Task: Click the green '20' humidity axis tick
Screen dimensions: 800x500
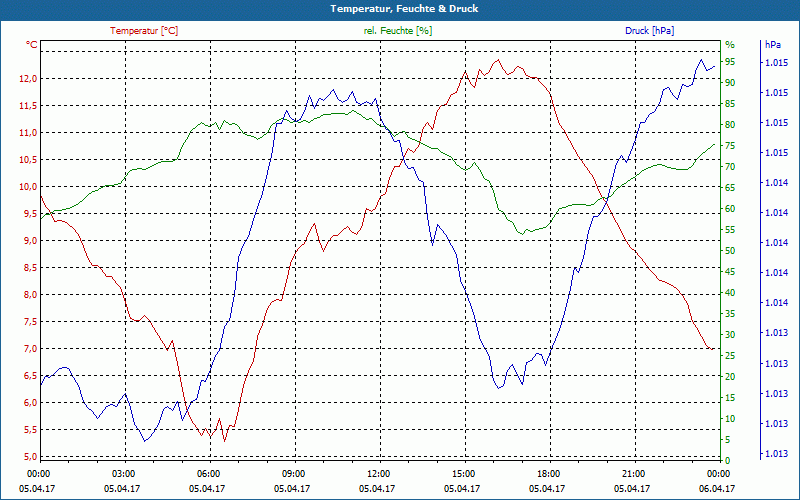Action: [730, 377]
